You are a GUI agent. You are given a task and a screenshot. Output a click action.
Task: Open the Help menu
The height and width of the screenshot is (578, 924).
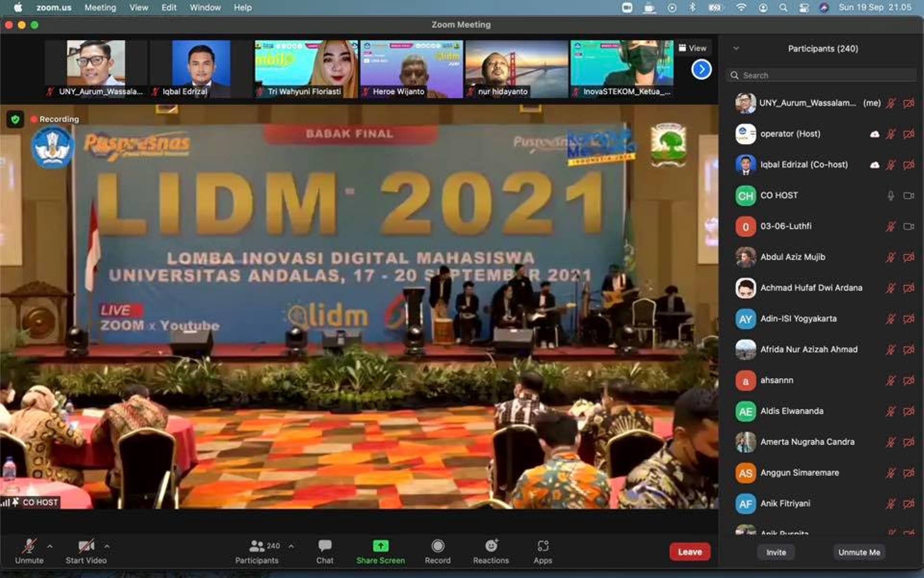243,8
